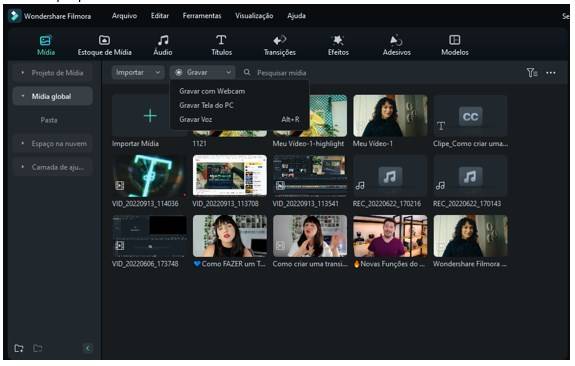Select the Wondershare Filmora ... video thumbnail
Image resolution: width=575 pixels, height=366 pixels.
(x=470, y=236)
